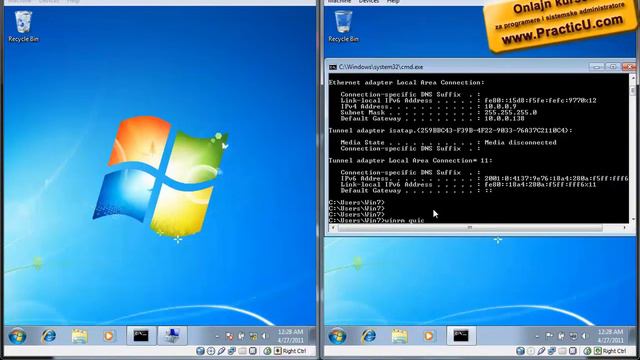
Task: Click the network tray icon in right VM
Action: tap(573, 336)
